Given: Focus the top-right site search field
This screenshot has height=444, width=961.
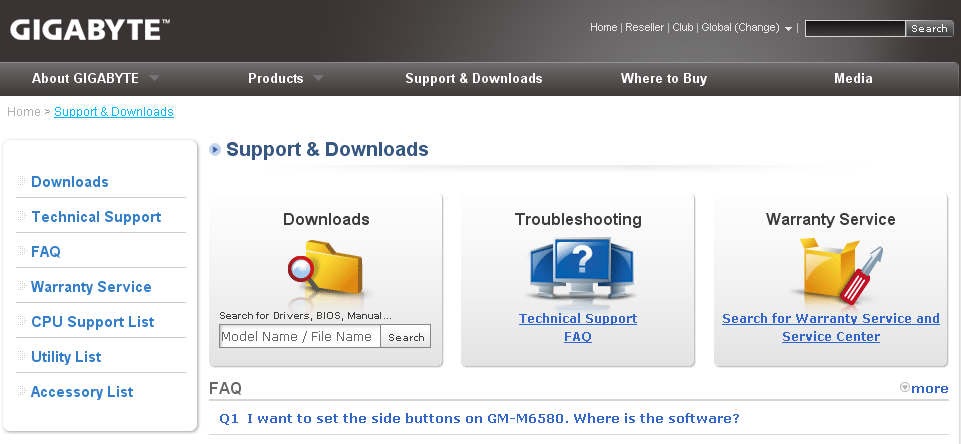Looking at the screenshot, I should tap(855, 28).
